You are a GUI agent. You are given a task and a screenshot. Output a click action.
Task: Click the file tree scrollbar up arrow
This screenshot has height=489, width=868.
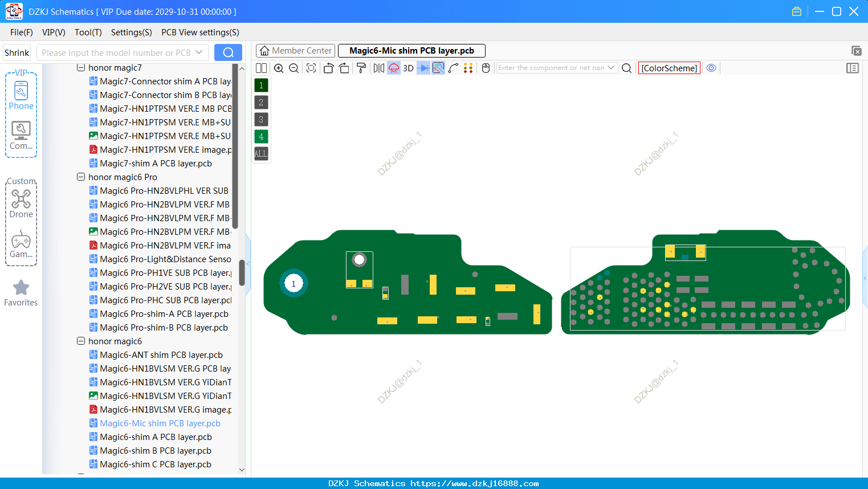point(242,68)
